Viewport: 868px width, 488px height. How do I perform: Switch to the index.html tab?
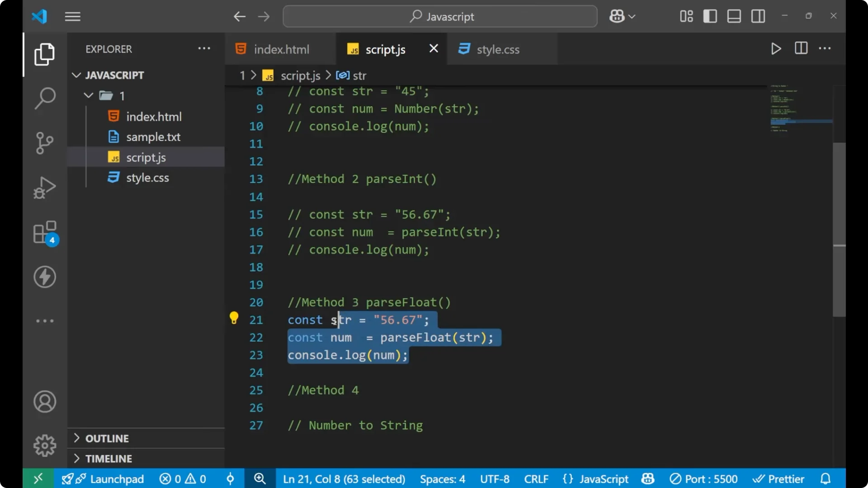click(280, 49)
